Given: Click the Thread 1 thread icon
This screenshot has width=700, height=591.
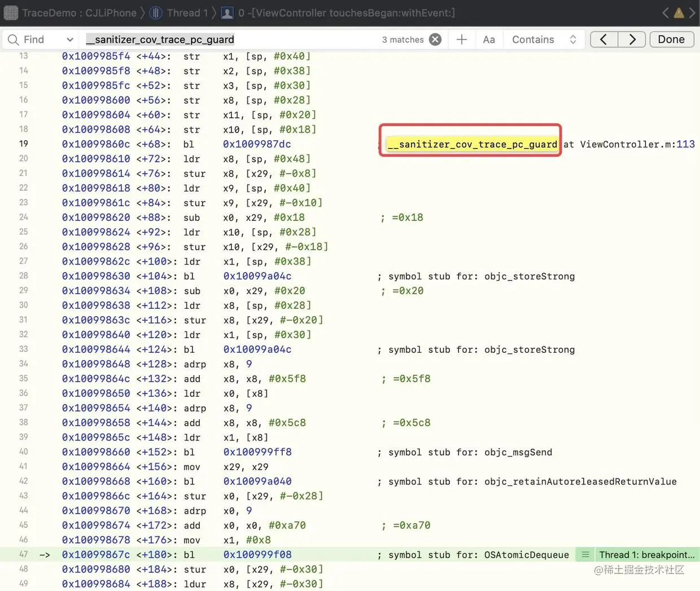Looking at the screenshot, I should [x=156, y=12].
